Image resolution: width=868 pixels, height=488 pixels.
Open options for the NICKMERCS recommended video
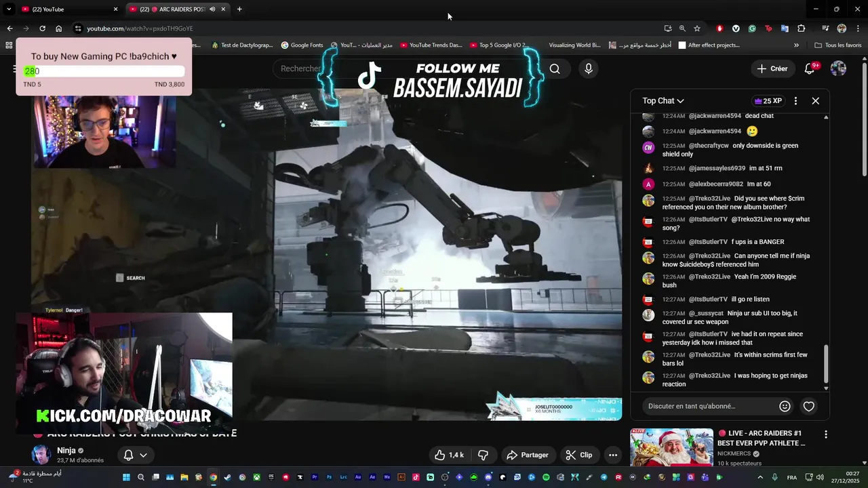tap(825, 434)
